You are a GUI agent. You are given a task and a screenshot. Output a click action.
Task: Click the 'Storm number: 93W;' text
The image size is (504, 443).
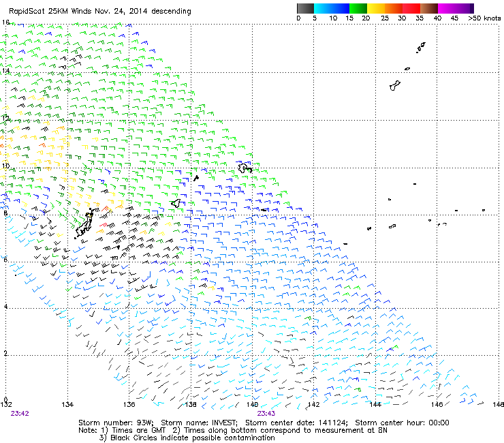(117, 423)
